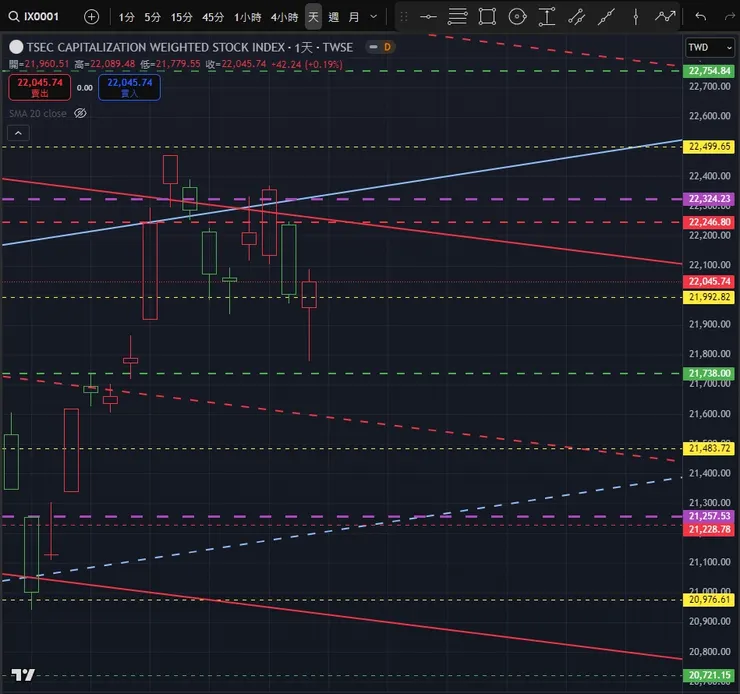Click the TSEC CAPITALIZATION WEIGHTED STOCK INDEX title
740x694 pixels.
tap(156, 47)
